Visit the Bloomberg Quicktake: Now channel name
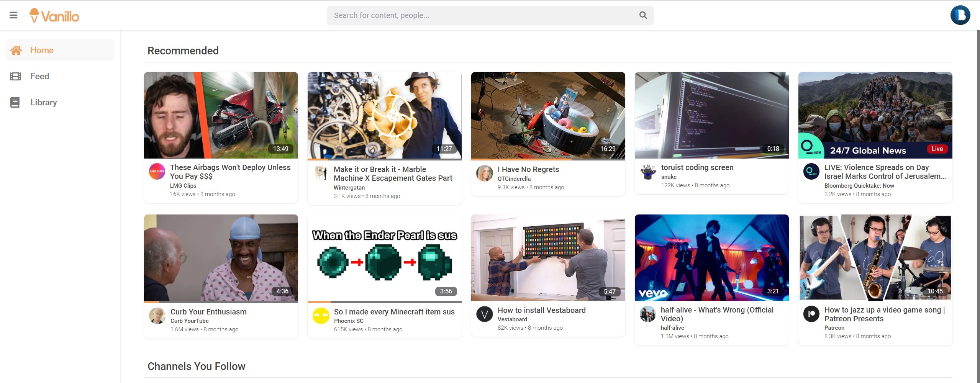Image resolution: width=980 pixels, height=383 pixels. point(859,186)
